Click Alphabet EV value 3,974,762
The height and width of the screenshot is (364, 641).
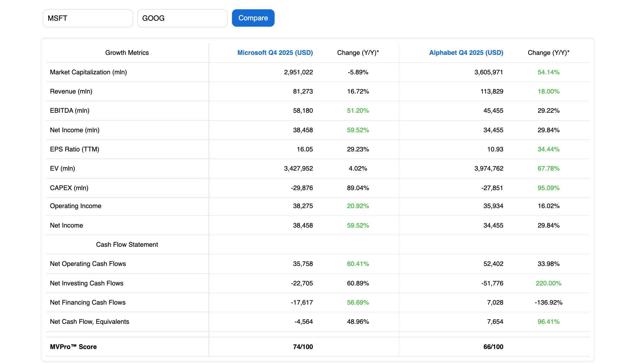(x=489, y=169)
